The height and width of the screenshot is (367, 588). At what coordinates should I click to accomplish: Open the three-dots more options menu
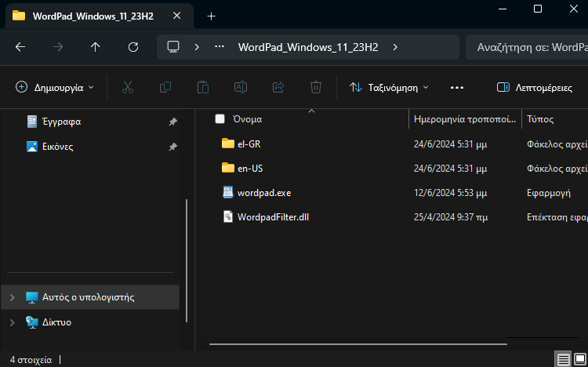point(457,87)
